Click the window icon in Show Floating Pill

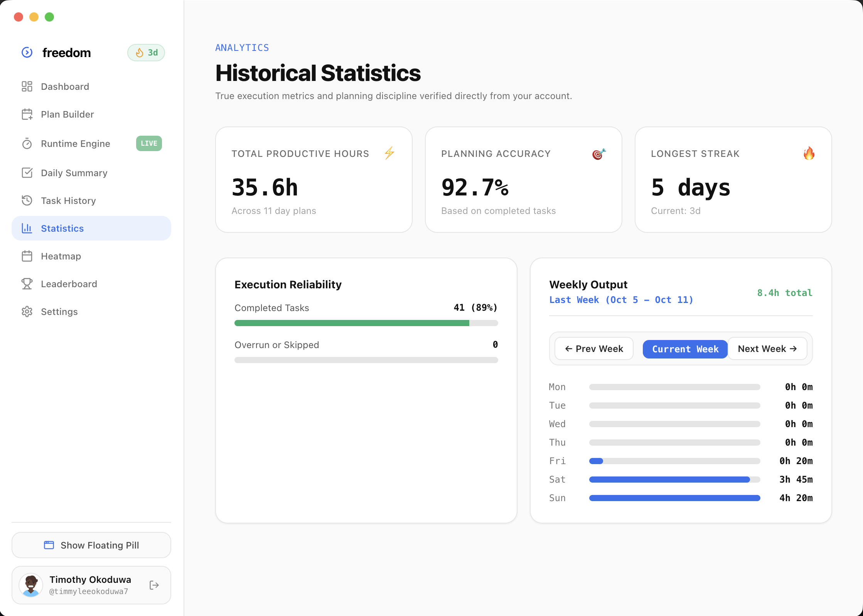pyautogui.click(x=49, y=545)
